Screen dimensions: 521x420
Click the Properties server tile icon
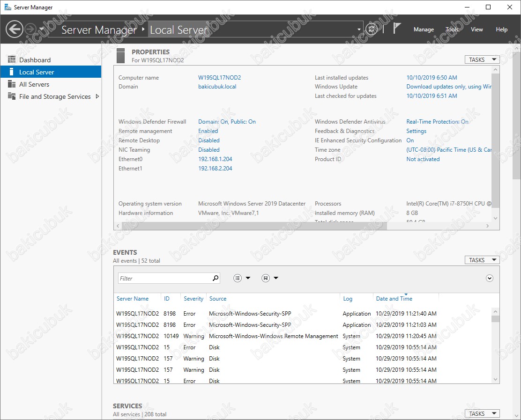[x=120, y=56]
